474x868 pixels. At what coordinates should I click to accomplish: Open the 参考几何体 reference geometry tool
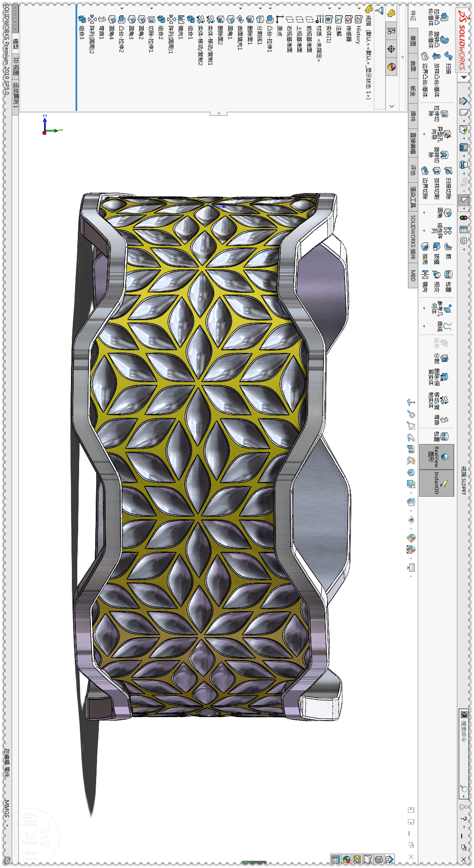pyautogui.click(x=441, y=308)
